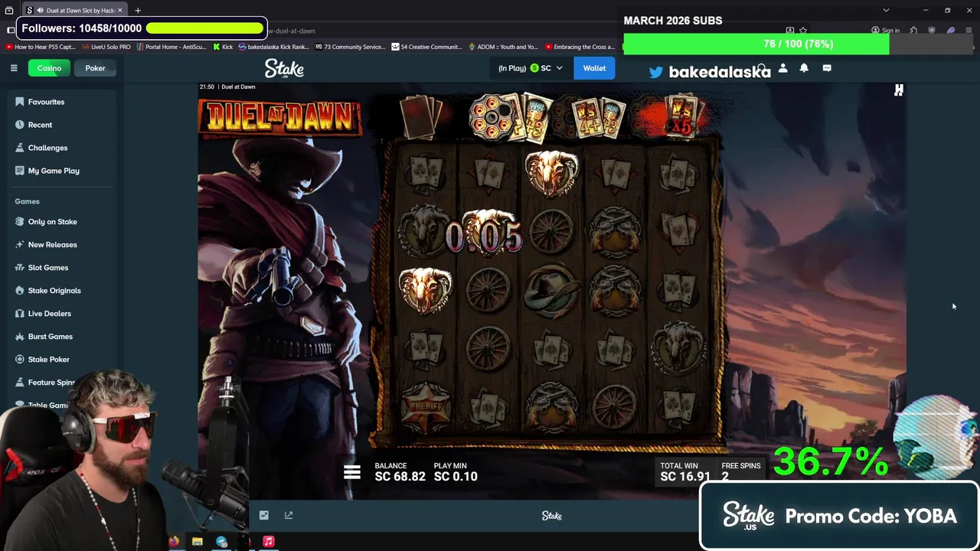Open the Embracing the Cross a... bookmark
980x551 pixels.
pyautogui.click(x=580, y=47)
